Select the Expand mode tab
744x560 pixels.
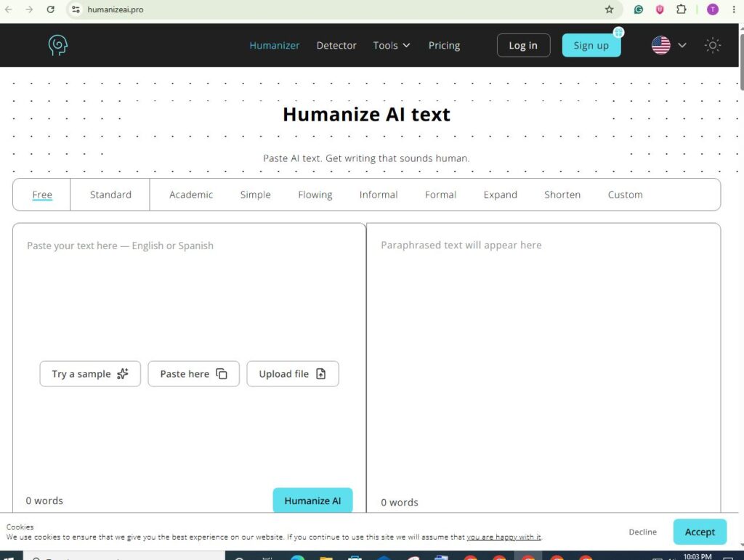tap(500, 195)
